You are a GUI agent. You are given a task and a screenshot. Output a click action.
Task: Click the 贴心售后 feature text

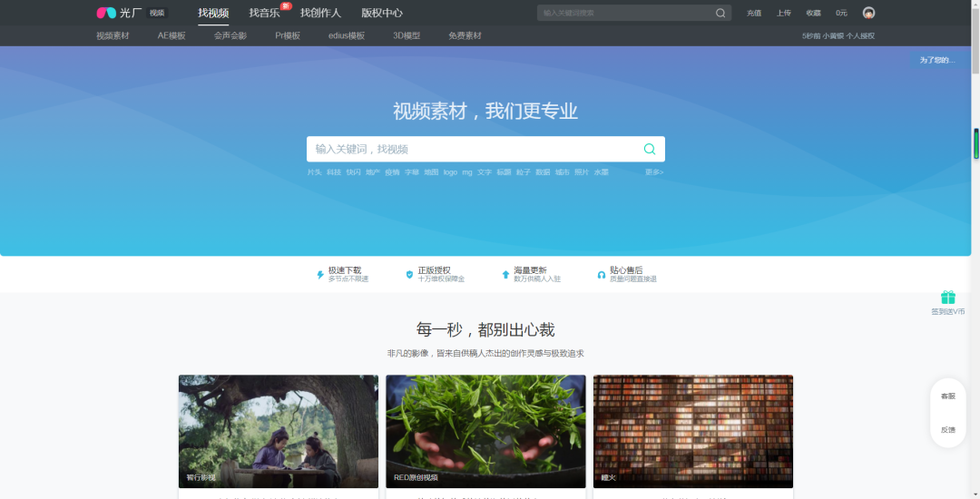(x=625, y=270)
